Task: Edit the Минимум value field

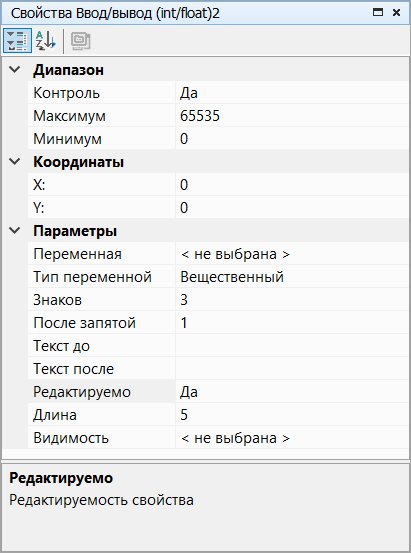Action: (x=292, y=139)
